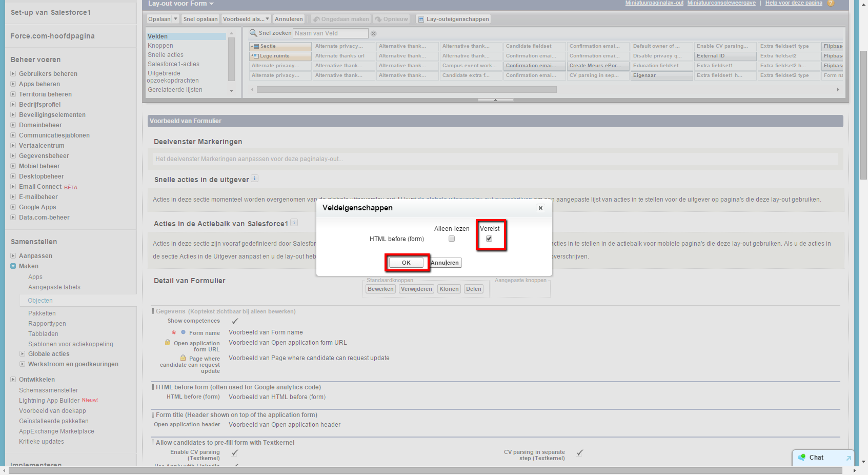Click Create Meurs ePor... palette field
This screenshot has height=475, width=868.
coord(598,66)
